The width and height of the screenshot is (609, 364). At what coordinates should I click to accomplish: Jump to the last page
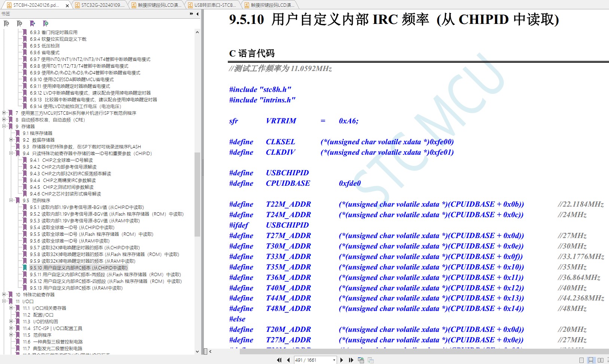pyautogui.click(x=351, y=360)
